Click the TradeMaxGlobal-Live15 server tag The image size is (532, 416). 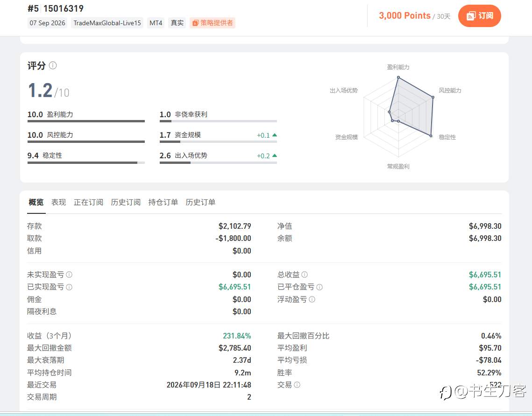[x=107, y=23]
